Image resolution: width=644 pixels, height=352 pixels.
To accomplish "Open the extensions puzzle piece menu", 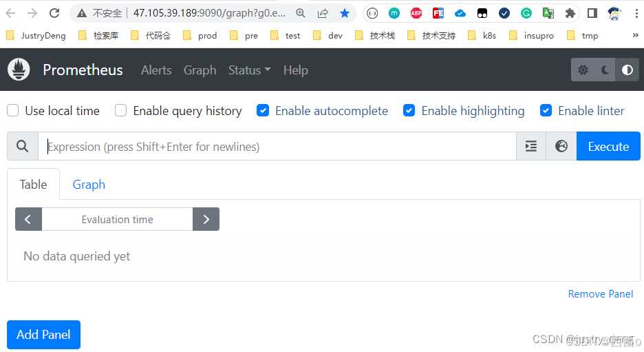I will [x=570, y=13].
